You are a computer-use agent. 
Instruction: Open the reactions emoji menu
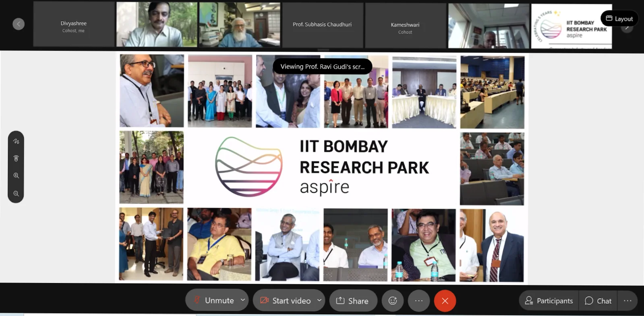click(x=393, y=301)
